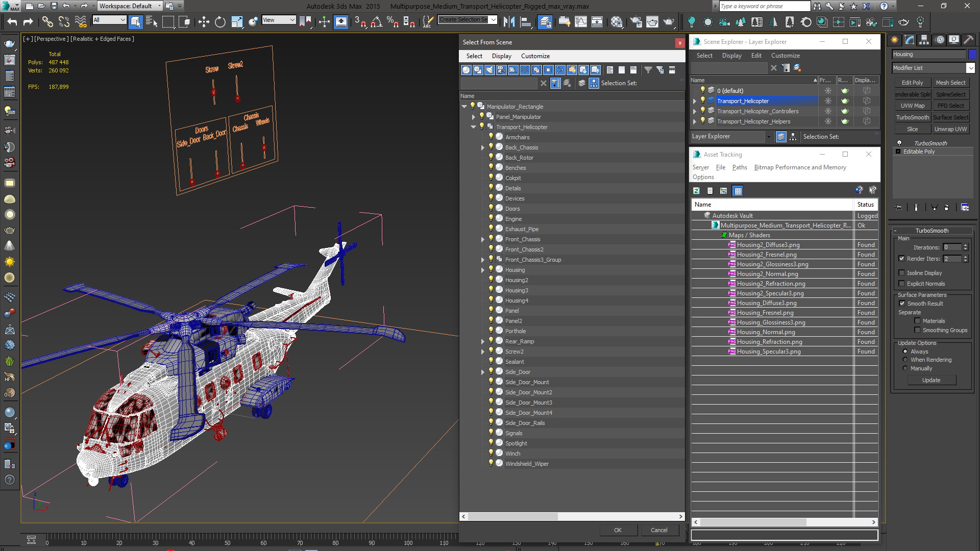Click the Select and Link icon
The height and width of the screenshot is (551, 980).
pyautogui.click(x=47, y=21)
